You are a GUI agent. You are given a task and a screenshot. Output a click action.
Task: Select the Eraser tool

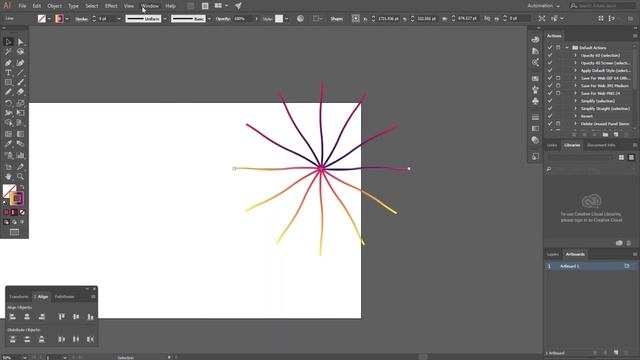[x=20, y=92]
